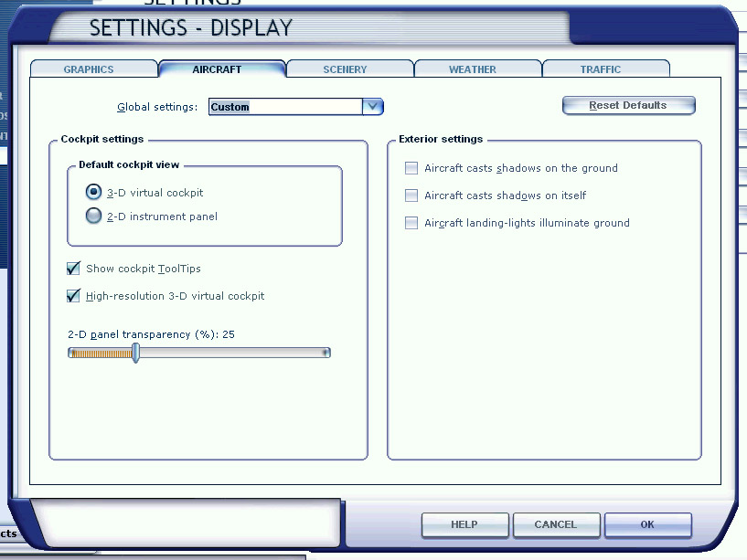Select the AIRCRAFT tab
747x560 pixels.
point(217,69)
